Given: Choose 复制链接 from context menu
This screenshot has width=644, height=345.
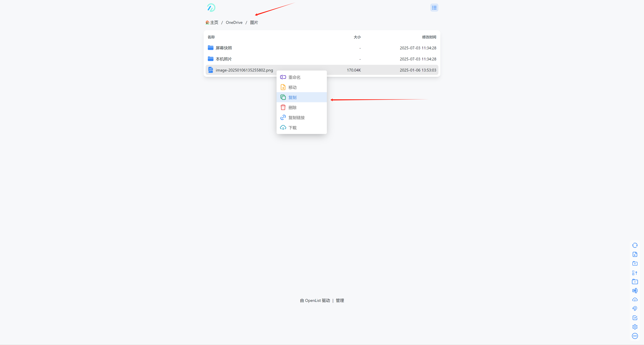Looking at the screenshot, I should (302, 118).
